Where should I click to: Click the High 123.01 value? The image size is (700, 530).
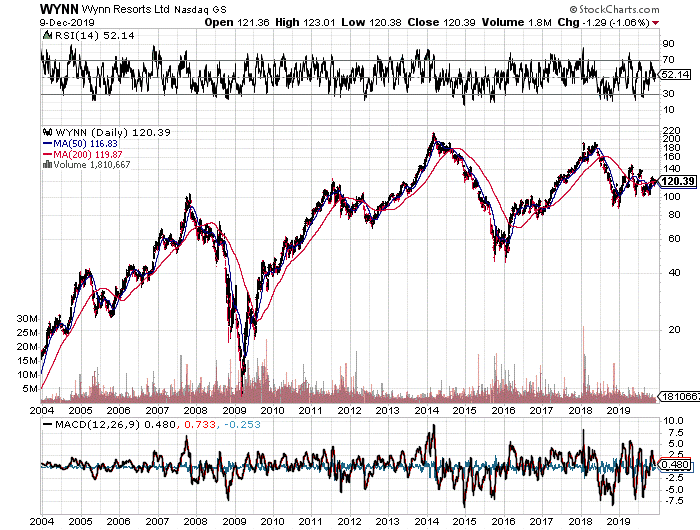tap(305, 22)
